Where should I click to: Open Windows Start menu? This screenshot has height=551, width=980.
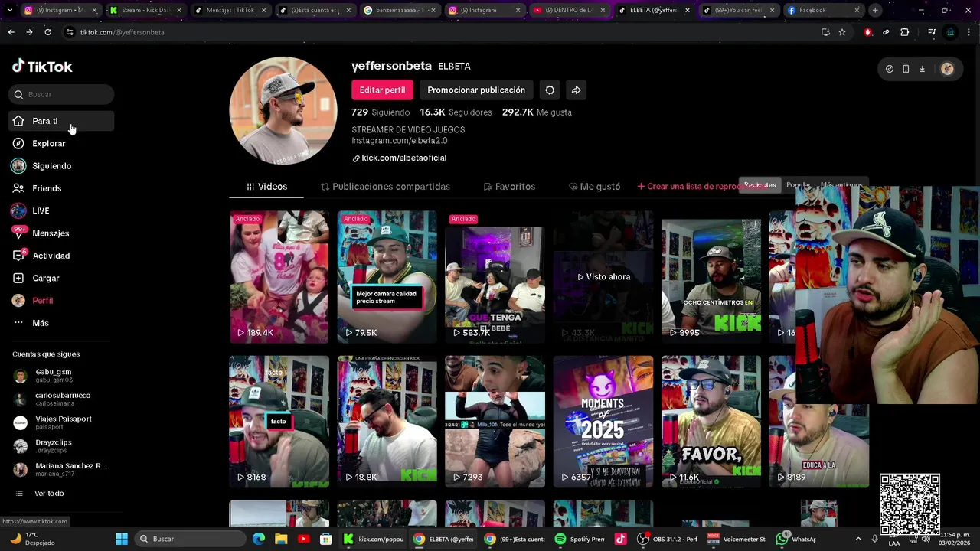(122, 539)
